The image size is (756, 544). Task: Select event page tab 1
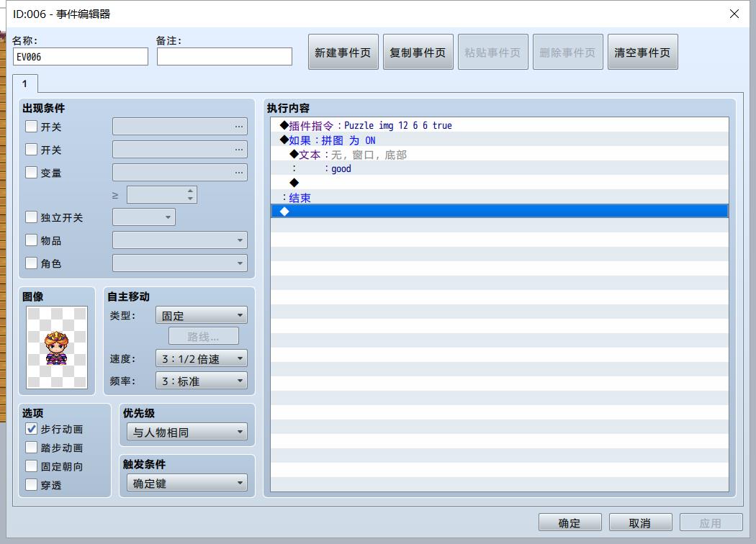click(25, 84)
